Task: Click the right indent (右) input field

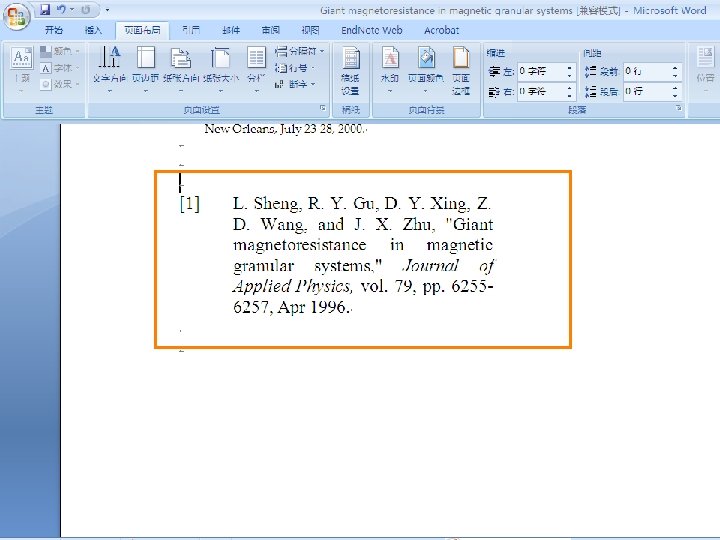Action: pos(541,91)
